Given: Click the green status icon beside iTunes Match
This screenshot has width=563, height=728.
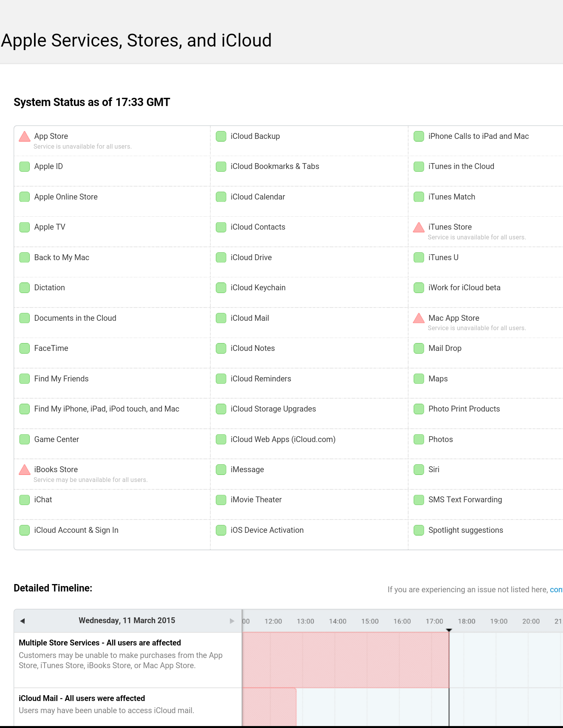Looking at the screenshot, I should tap(419, 197).
